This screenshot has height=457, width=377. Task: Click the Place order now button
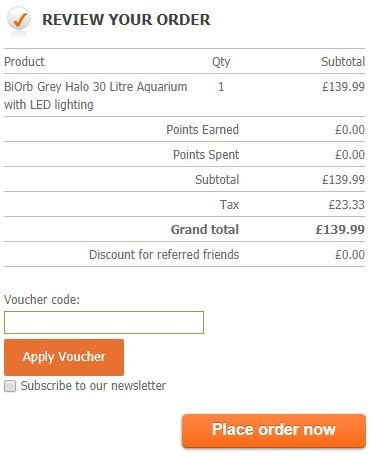tap(274, 430)
